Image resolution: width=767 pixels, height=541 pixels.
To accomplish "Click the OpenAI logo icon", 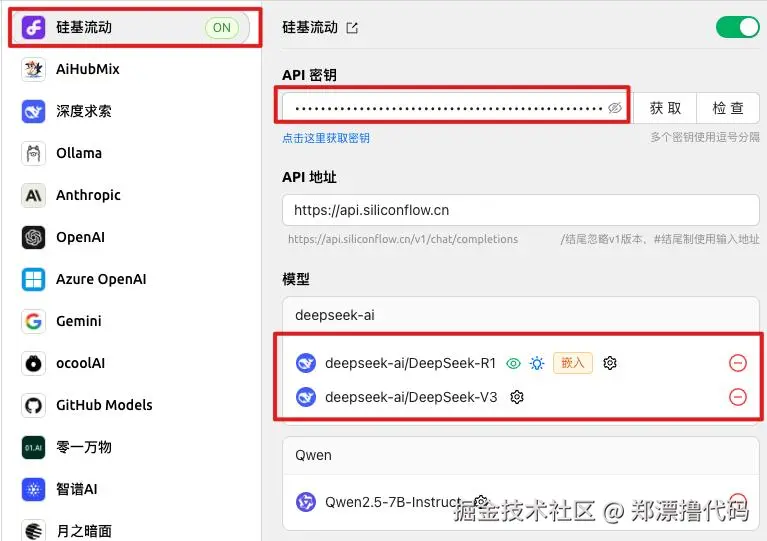I will [x=33, y=237].
